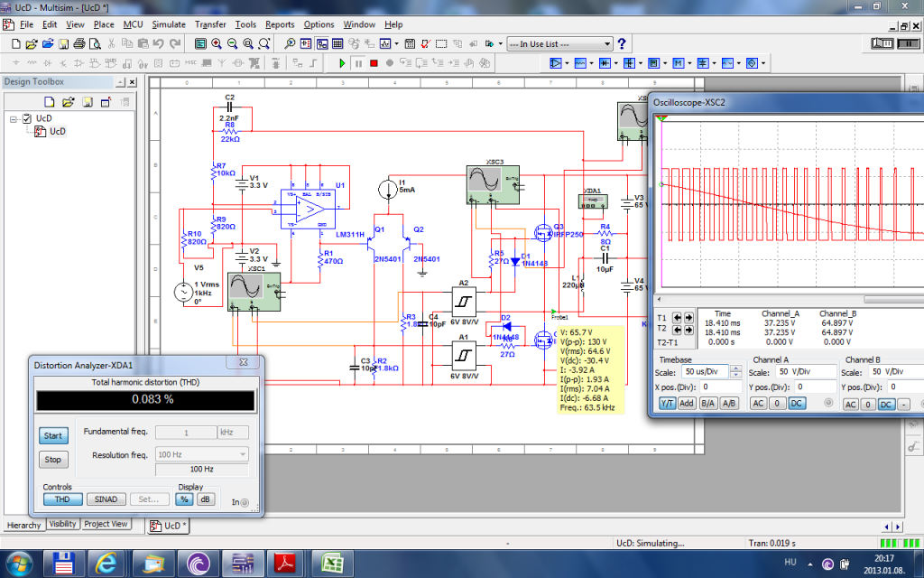Switch to the Project View tab

106,524
